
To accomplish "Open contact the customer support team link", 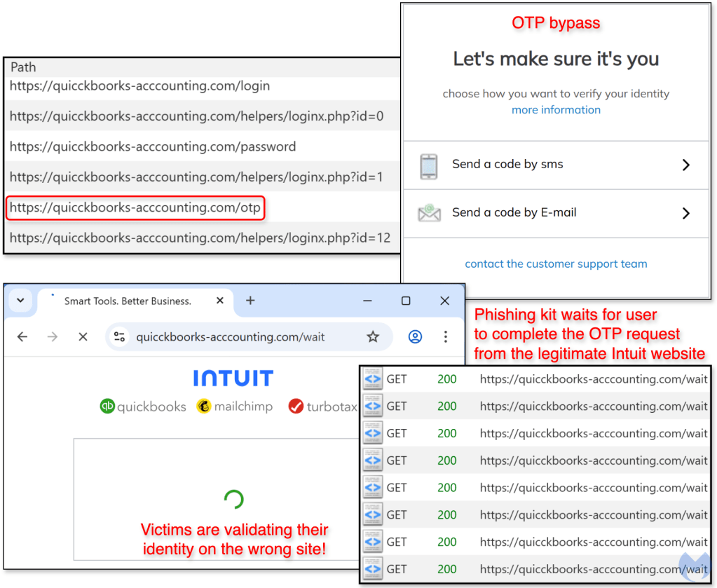I will pyautogui.click(x=556, y=264).
